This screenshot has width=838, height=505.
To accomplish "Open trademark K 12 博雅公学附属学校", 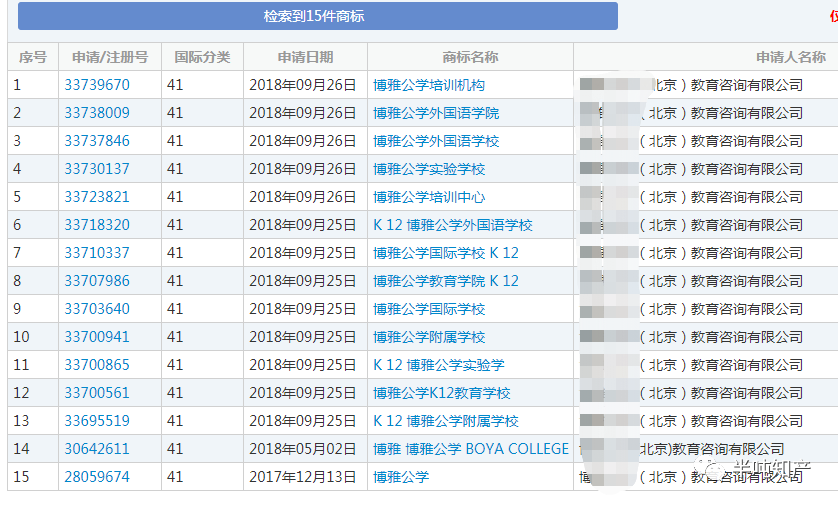I will pos(446,421).
